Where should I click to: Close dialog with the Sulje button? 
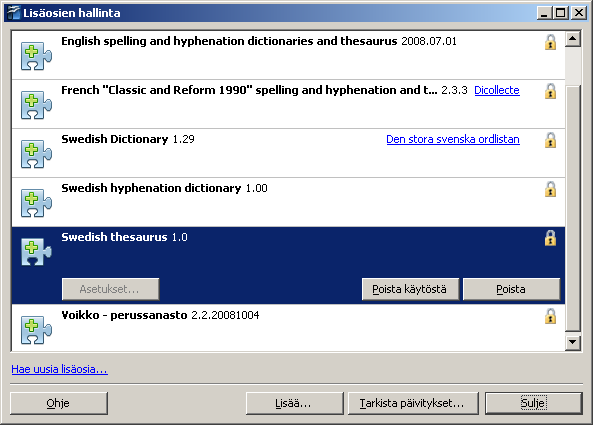coord(534,403)
